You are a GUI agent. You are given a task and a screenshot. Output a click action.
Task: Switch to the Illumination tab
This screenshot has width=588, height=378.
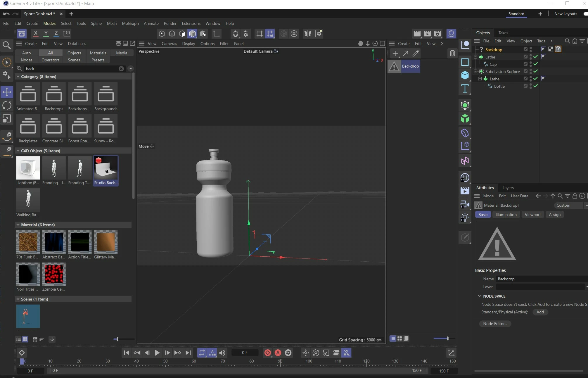tap(506, 215)
